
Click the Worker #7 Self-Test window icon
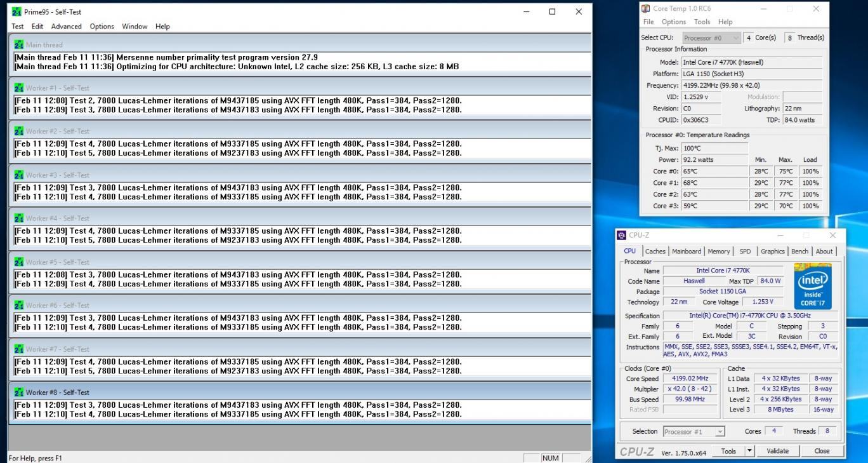pos(19,349)
